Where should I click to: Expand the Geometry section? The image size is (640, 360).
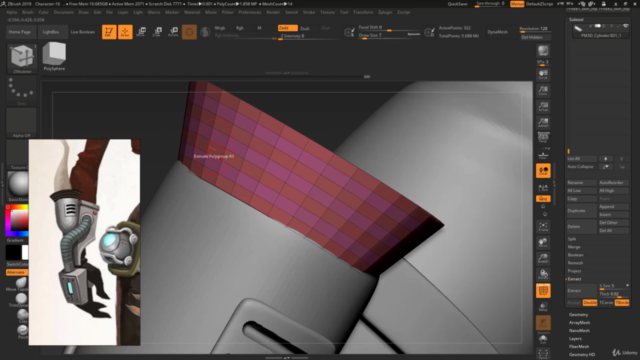coord(578,315)
